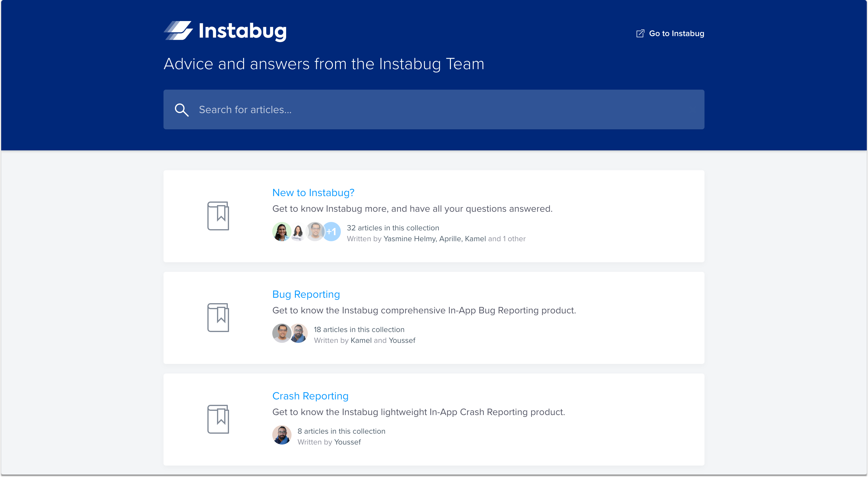Open the Go to Instabug link
This screenshot has width=868, height=477.
tap(676, 34)
